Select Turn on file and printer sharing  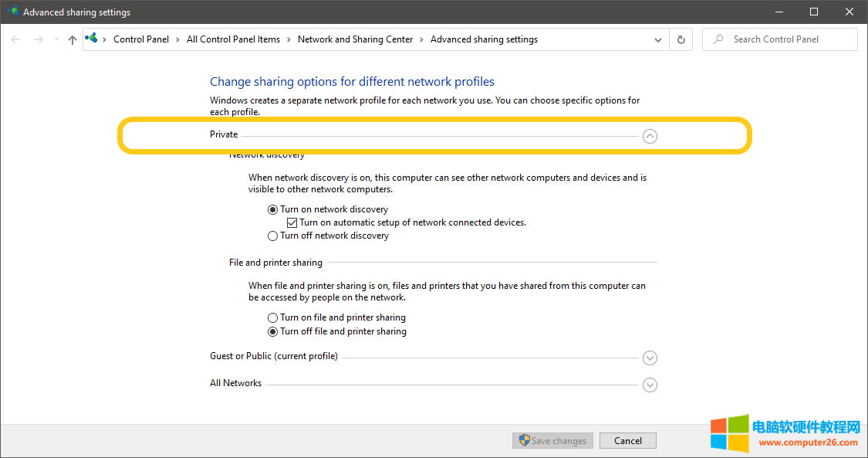pyautogui.click(x=272, y=317)
